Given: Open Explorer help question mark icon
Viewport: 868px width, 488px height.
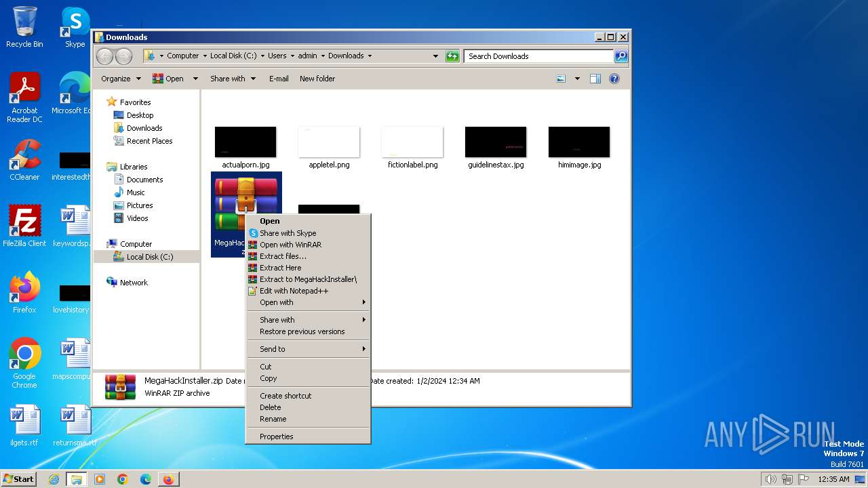Looking at the screenshot, I should (x=614, y=79).
